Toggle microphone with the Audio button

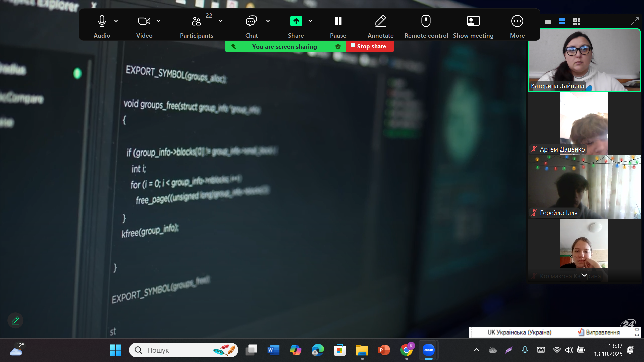coord(102,21)
